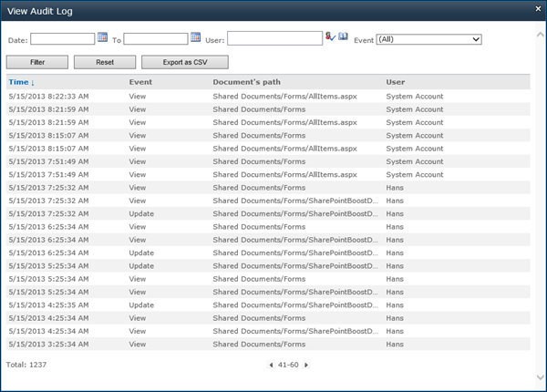Screen dimensions: 547x392
Task: Click the Document's path column header
Action: pos(247,82)
